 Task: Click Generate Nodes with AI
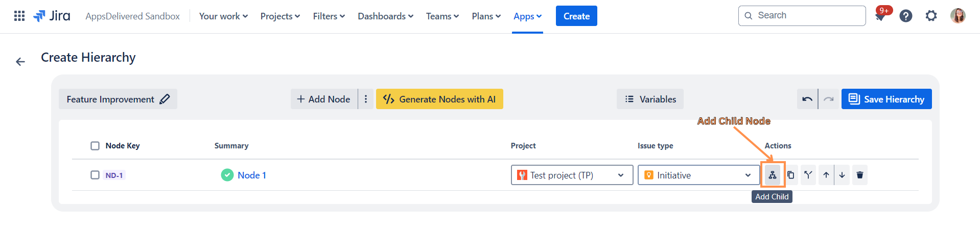tap(439, 99)
